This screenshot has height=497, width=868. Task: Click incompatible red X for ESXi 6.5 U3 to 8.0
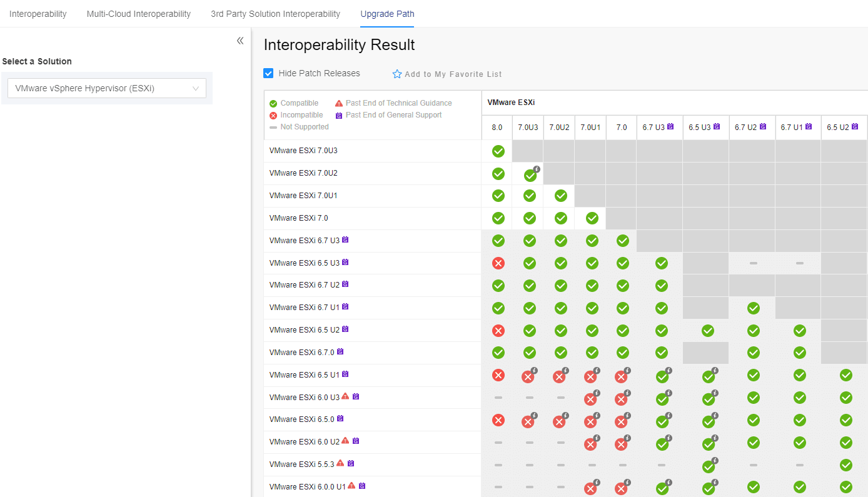[498, 263]
